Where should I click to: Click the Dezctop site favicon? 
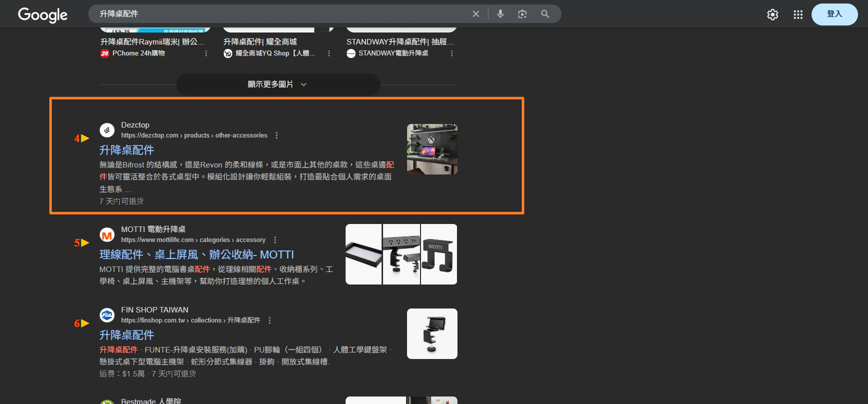(107, 130)
